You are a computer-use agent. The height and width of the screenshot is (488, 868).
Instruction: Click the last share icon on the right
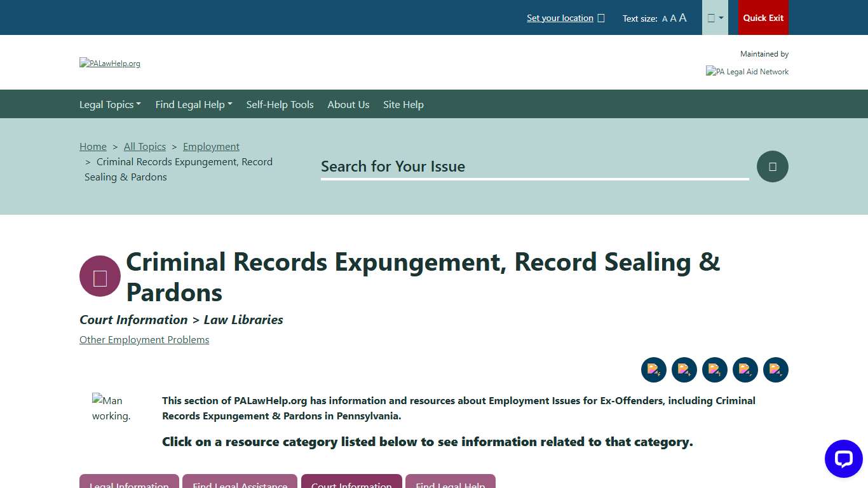776,369
